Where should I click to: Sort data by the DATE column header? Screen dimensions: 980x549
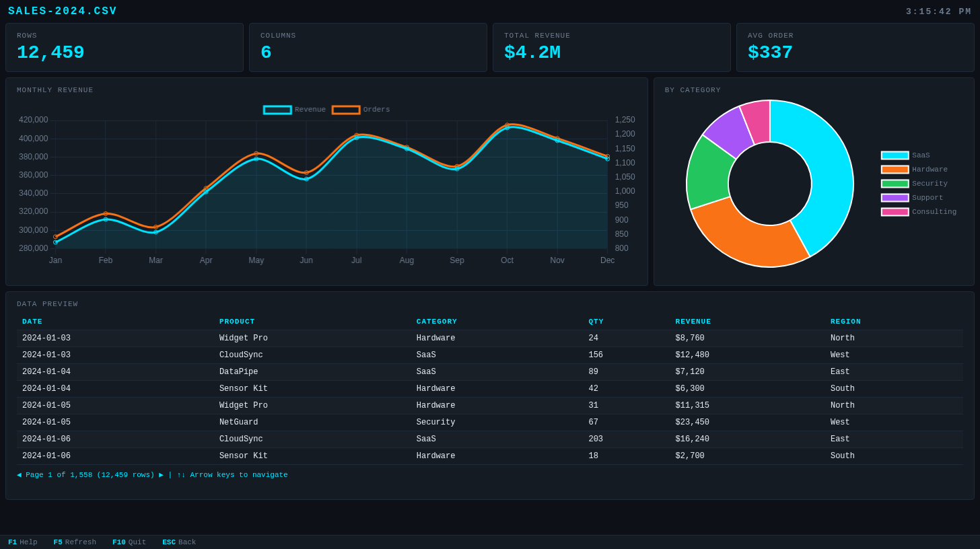[x=32, y=322]
